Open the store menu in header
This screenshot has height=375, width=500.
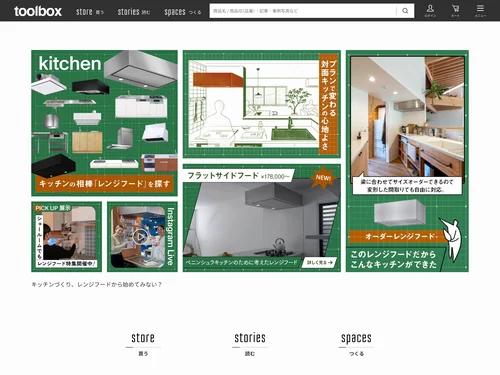click(x=90, y=12)
